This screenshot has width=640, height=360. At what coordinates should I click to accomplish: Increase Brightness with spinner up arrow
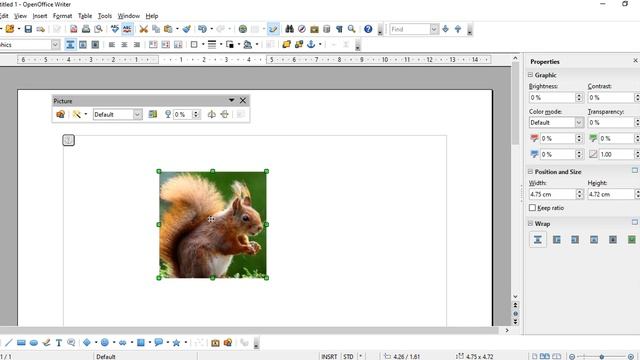pos(579,96)
